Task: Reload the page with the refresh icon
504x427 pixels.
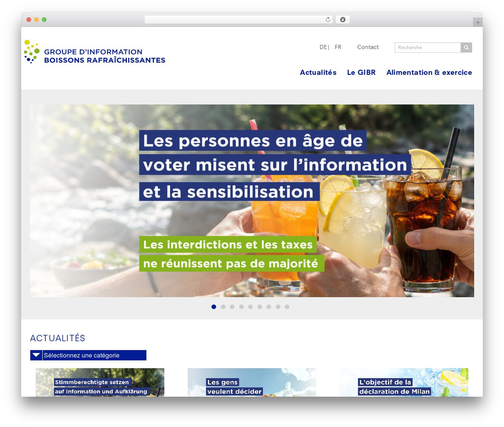Action: 328,20
